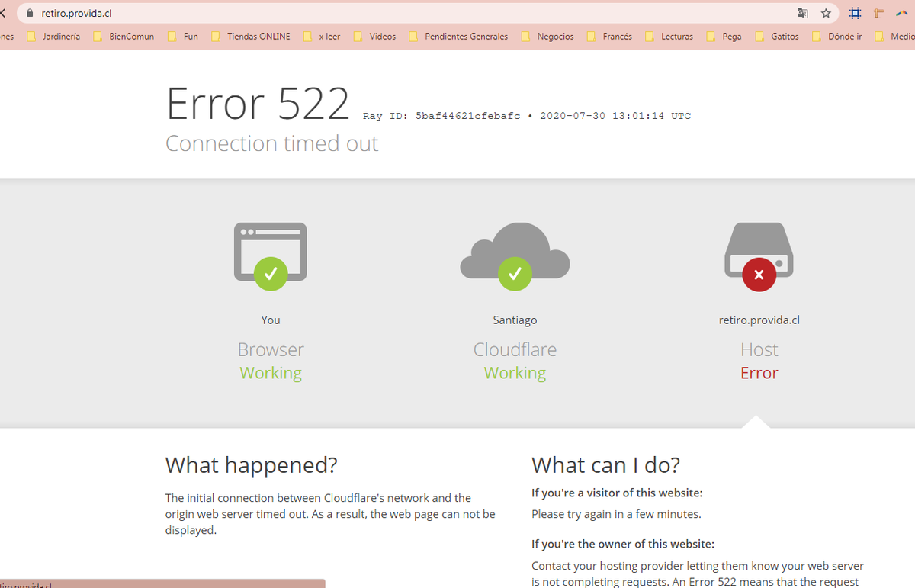Open the Tiendas ONLINE bookmark folder
This screenshot has width=915, height=588.
tap(250, 37)
